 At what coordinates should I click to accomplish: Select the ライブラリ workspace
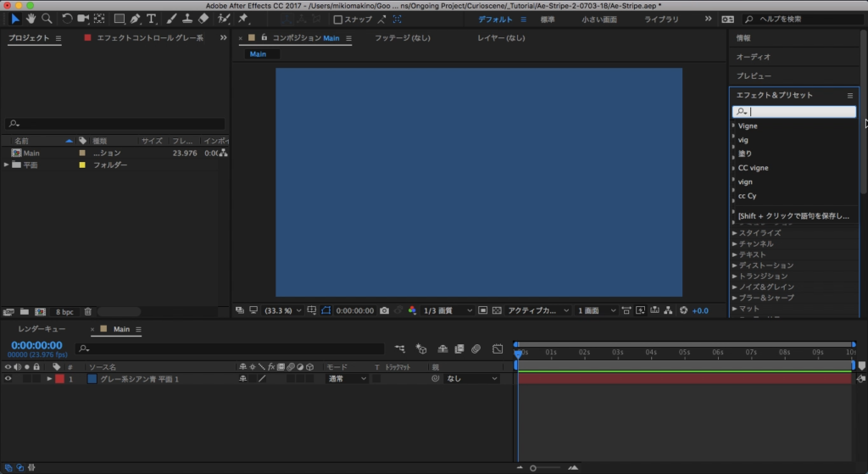(661, 20)
